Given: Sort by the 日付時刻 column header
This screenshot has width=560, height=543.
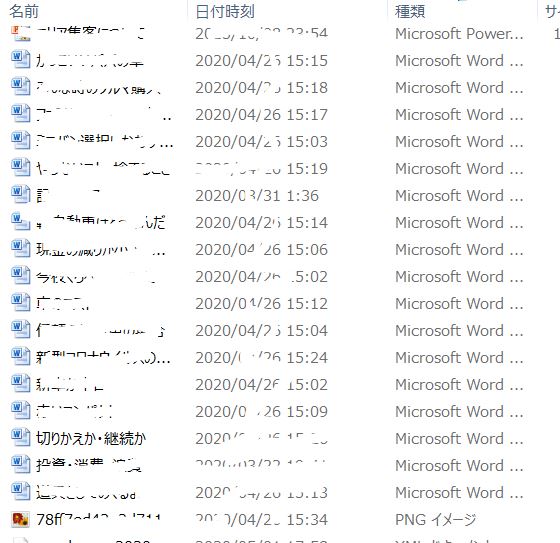Looking at the screenshot, I should [x=225, y=11].
